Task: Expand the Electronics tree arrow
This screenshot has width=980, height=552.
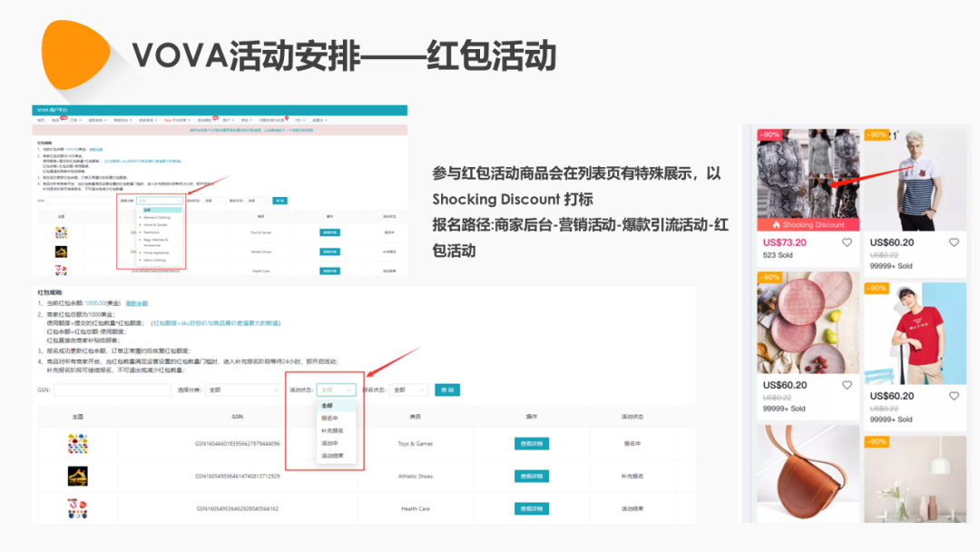Action: point(140,232)
